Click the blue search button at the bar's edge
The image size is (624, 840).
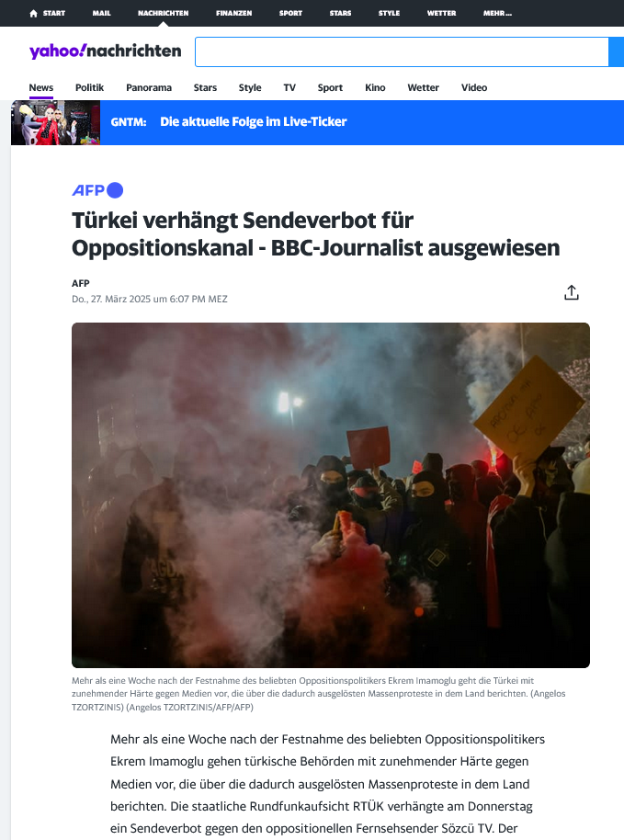pos(617,52)
